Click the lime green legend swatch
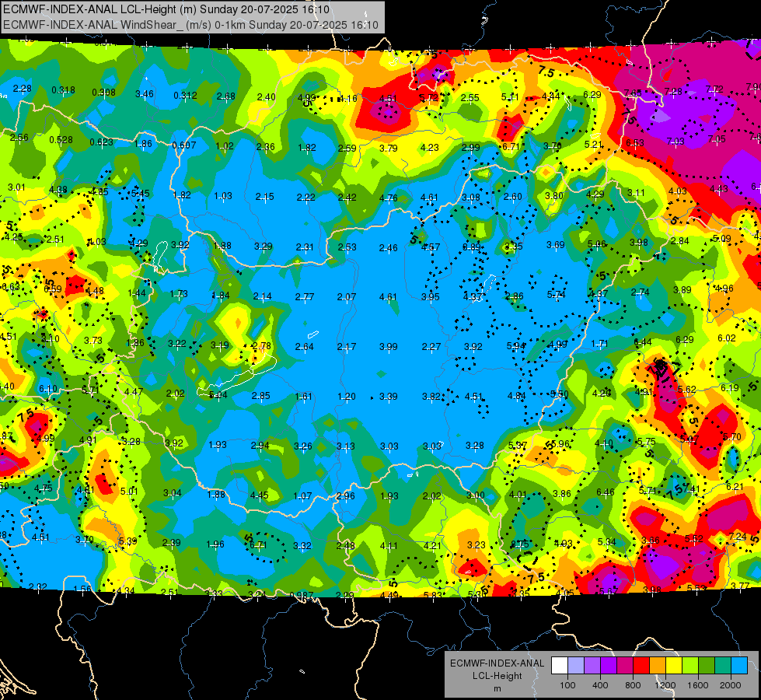The image size is (761, 700). click(690, 666)
